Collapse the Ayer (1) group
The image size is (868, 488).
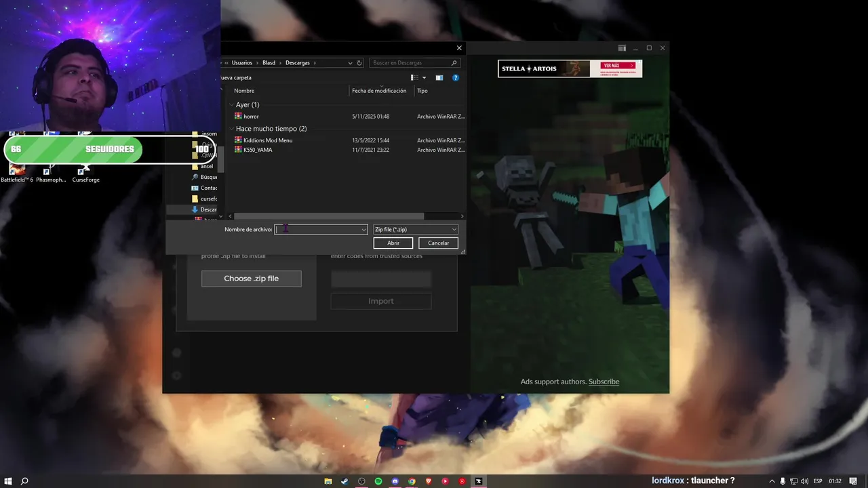tap(231, 105)
